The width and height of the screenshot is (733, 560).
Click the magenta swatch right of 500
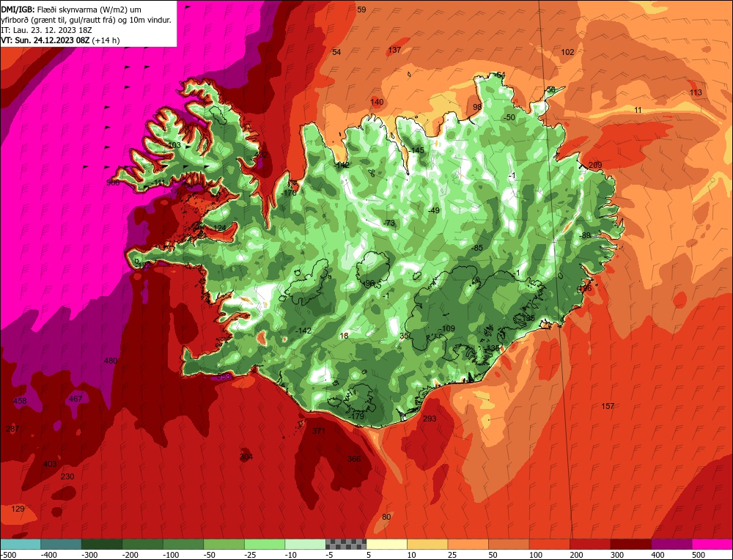[x=712, y=544]
